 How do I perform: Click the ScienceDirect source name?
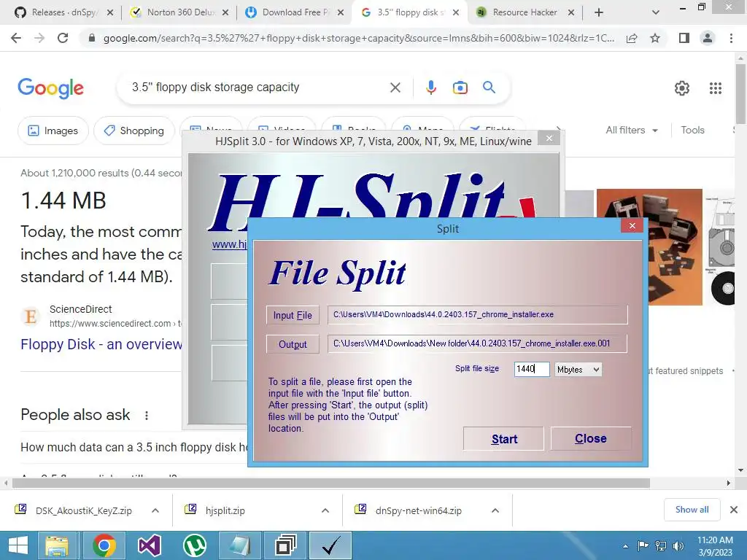[x=80, y=309]
